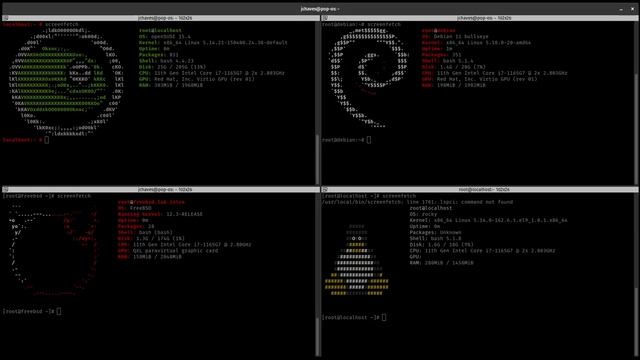Screen dimensions: 640x360
Task: Click the RAM line in Debian pane
Action: pos(453,85)
